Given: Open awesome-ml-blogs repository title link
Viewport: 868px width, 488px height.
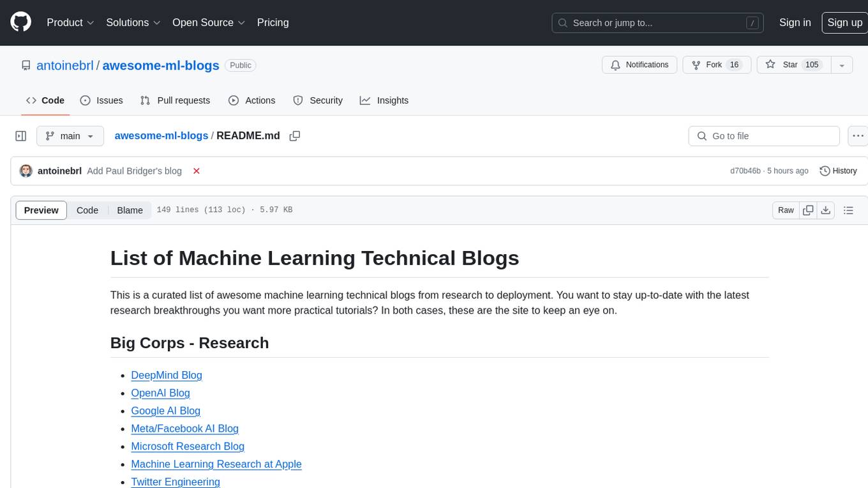Looking at the screenshot, I should (161, 65).
